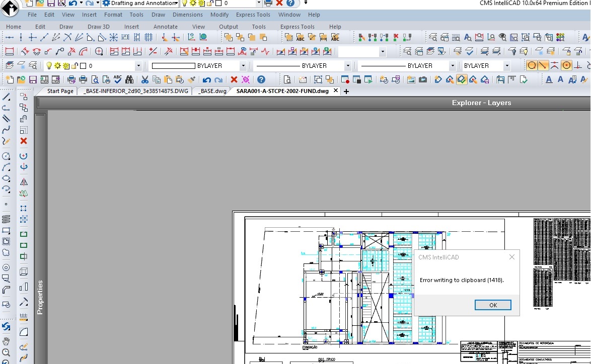Toggle the highlighted line snap button
The width and height of the screenshot is (591, 364).
543,65
